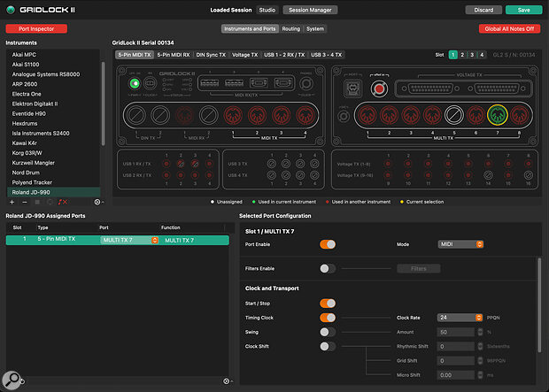The height and width of the screenshot is (392, 549).
Task: Select DIN TX 1 port on device
Action: 135,115
